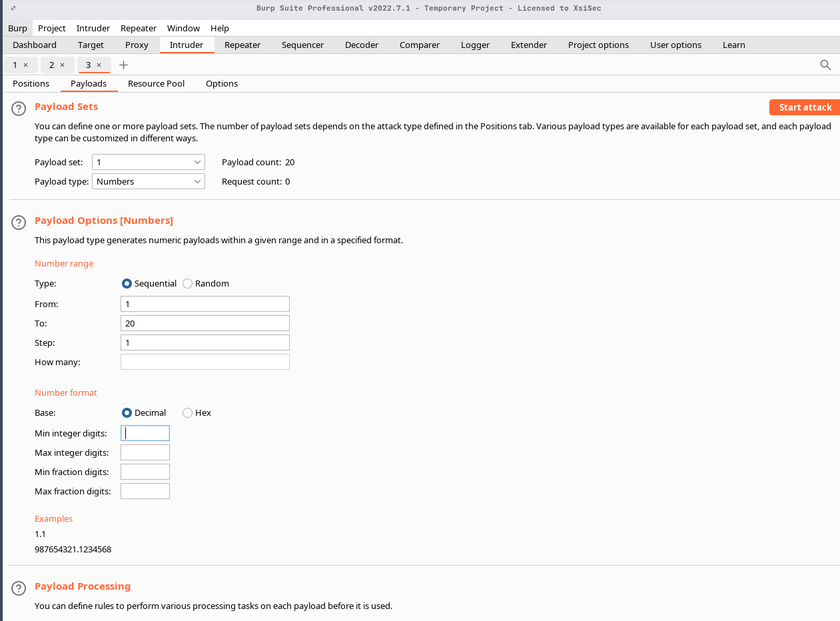Open the Learn tab
This screenshot has height=621, width=840.
tap(733, 45)
